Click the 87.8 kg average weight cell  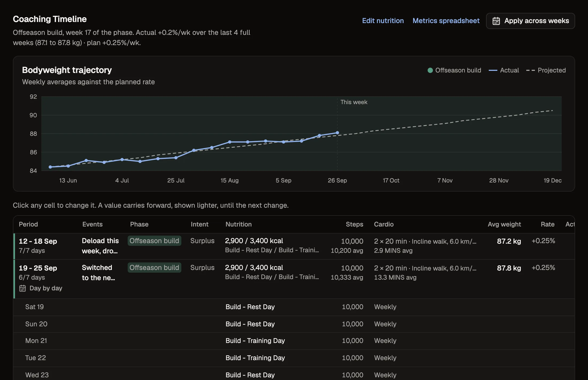pos(509,268)
